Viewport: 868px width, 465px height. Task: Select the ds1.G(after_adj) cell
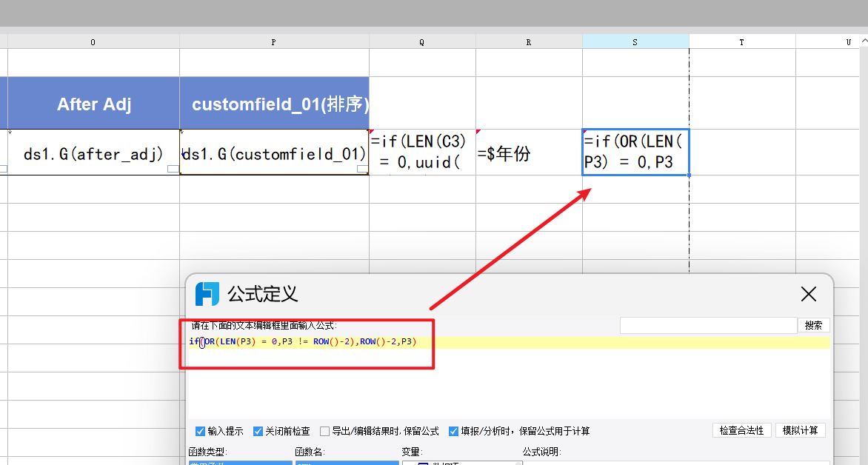pyautogui.click(x=93, y=153)
